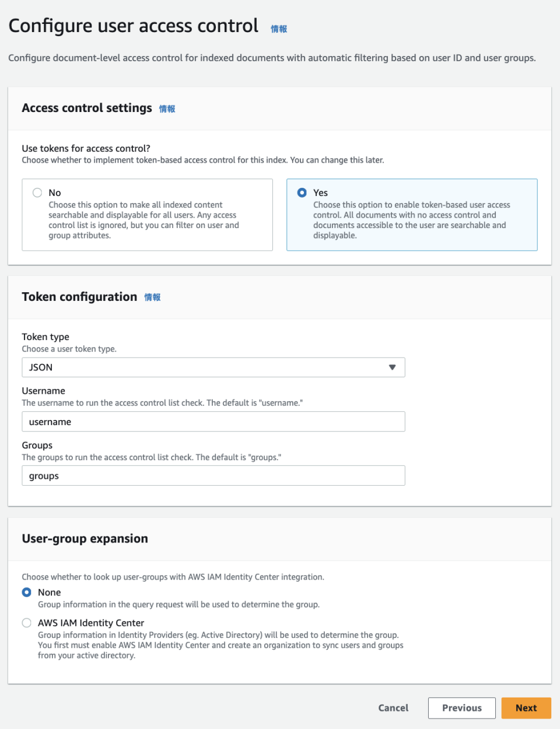Click the "No" option card description text
560x729 pixels.
click(x=143, y=220)
